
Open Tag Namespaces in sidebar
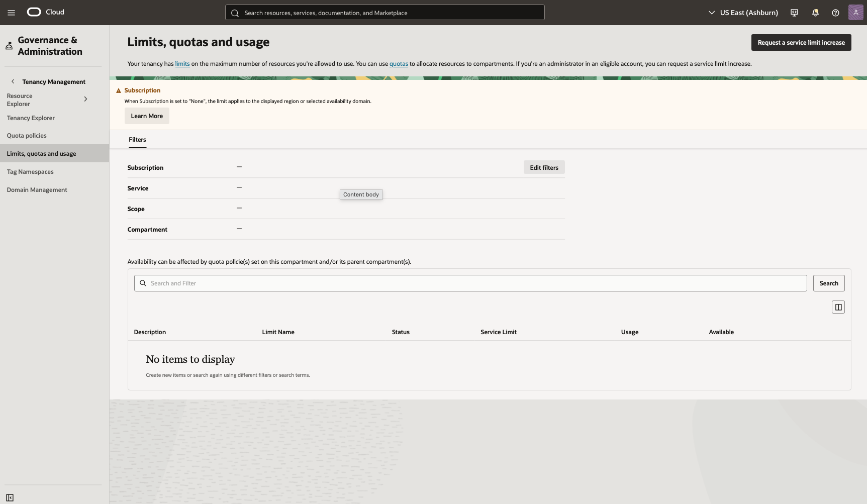[30, 172]
